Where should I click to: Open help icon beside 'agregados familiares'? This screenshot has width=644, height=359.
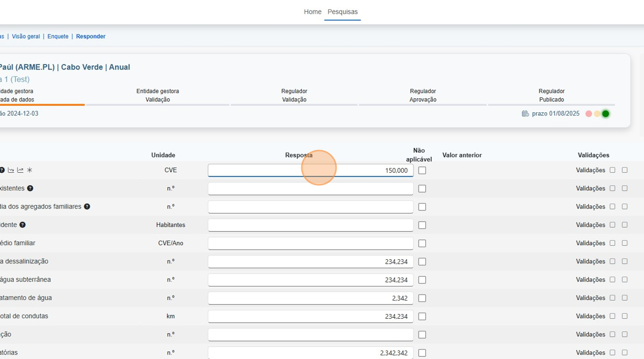point(87,206)
